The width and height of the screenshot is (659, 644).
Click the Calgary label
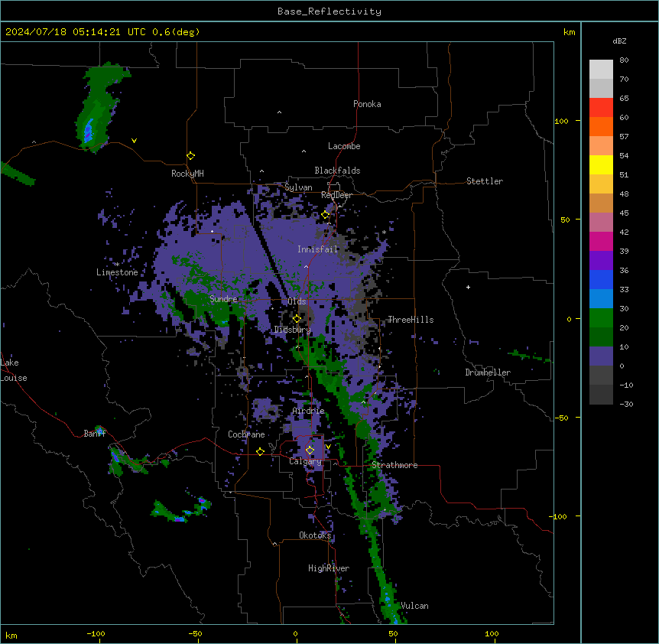[305, 461]
